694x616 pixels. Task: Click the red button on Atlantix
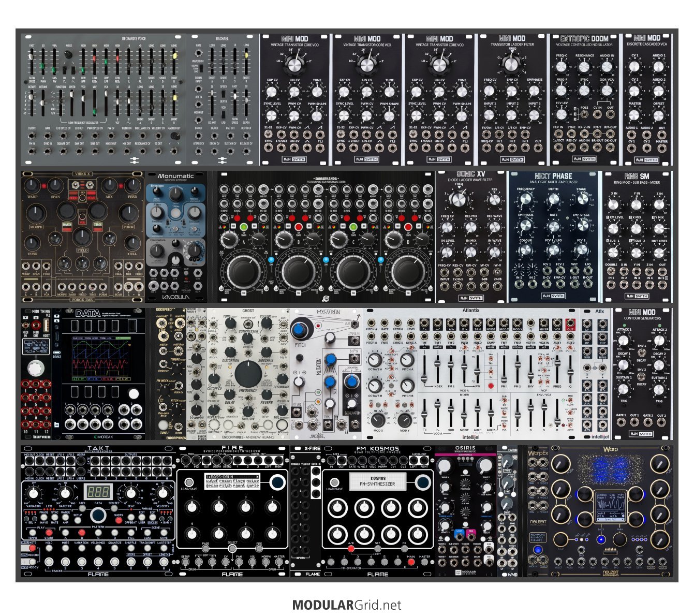(x=491, y=386)
